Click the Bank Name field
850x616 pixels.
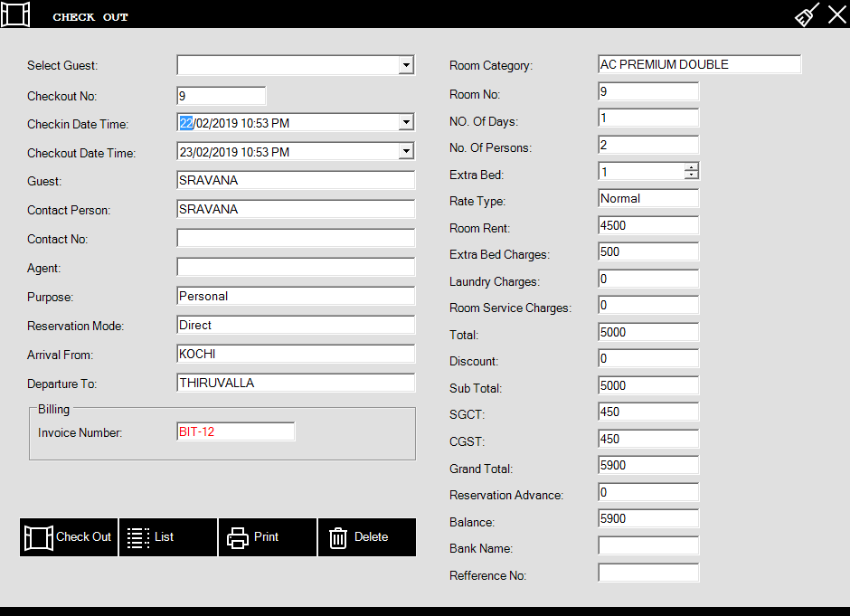coord(648,546)
